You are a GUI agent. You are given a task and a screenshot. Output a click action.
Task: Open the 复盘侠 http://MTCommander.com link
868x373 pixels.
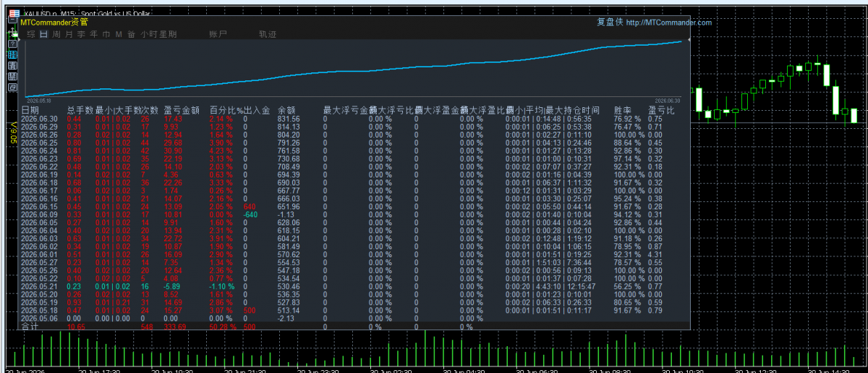[654, 22]
